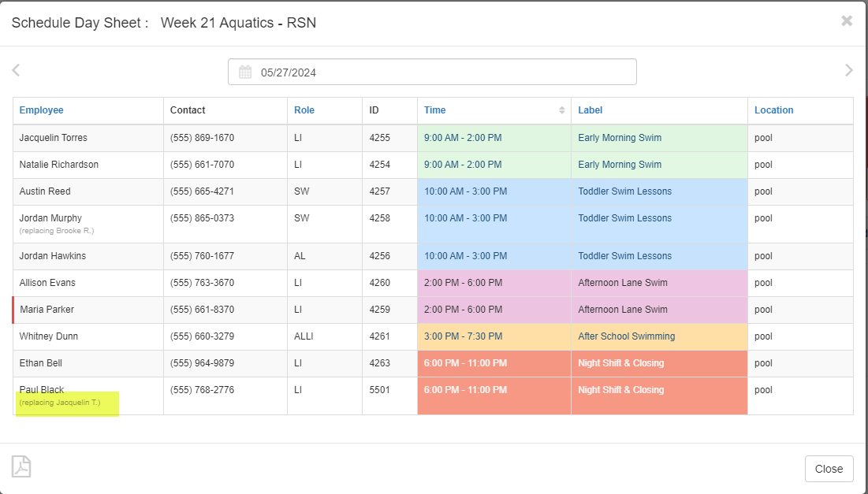Viewport: 868px width, 494px height.
Task: Click shift ID 4259
Action: click(380, 310)
